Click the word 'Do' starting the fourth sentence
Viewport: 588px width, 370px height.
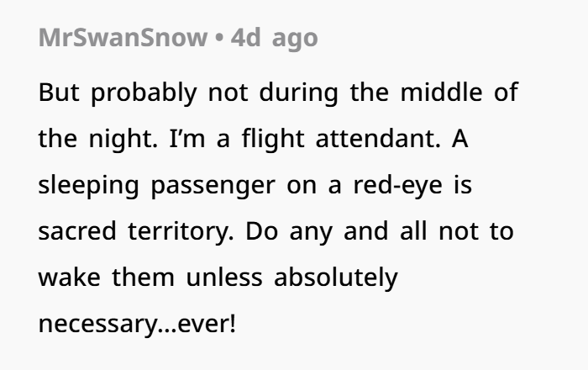click(261, 231)
